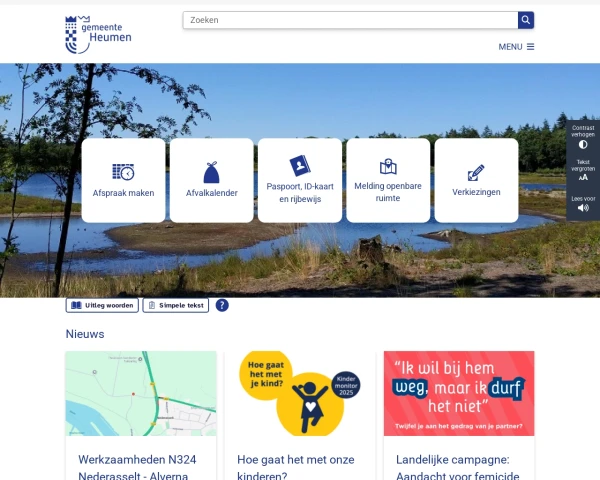Click the magnifying glass search button
The height and width of the screenshot is (480, 600).
(x=526, y=20)
